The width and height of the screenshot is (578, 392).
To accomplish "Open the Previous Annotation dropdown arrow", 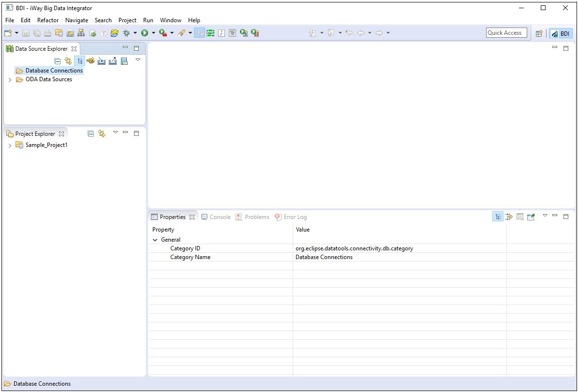I will pyautogui.click(x=340, y=33).
